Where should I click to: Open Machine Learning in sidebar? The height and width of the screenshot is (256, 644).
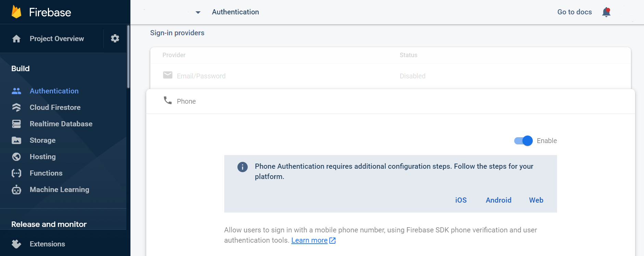[x=59, y=190]
